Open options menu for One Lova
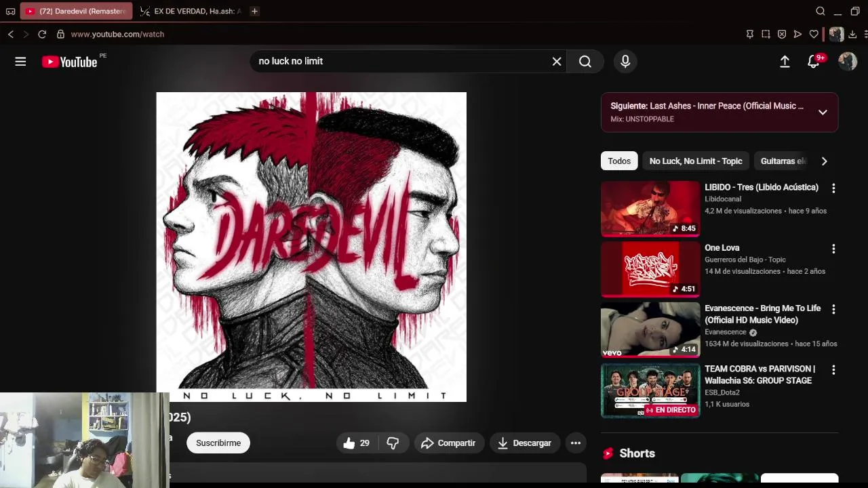The image size is (868, 488). tap(833, 249)
